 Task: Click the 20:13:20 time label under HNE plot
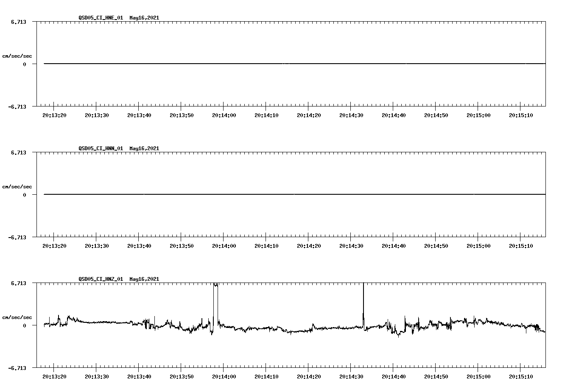pyautogui.click(x=54, y=115)
